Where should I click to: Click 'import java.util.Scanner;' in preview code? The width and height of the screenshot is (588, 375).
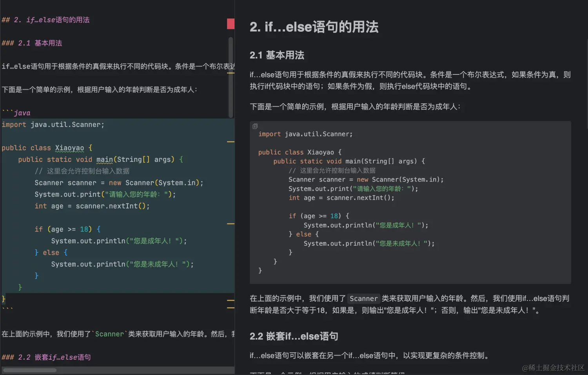305,134
